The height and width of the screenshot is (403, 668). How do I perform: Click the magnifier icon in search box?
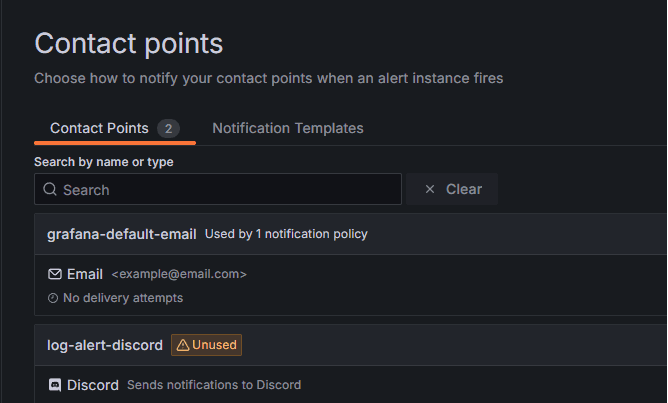tap(50, 189)
